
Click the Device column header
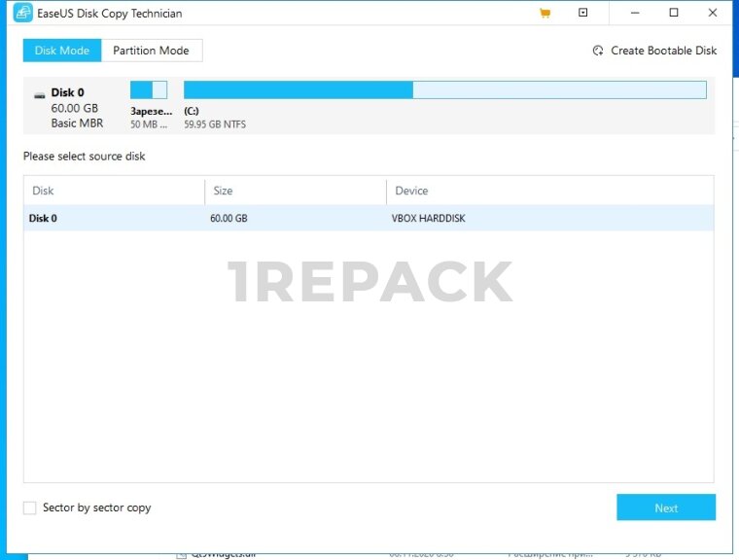pos(411,191)
